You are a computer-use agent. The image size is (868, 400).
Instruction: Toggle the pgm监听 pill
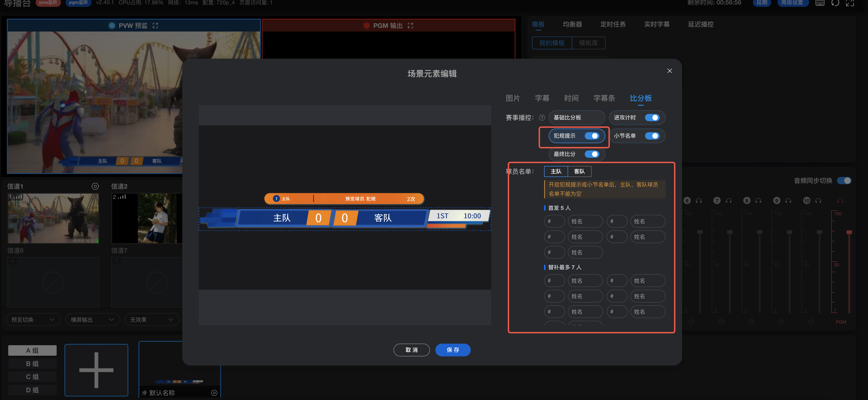(x=78, y=3)
